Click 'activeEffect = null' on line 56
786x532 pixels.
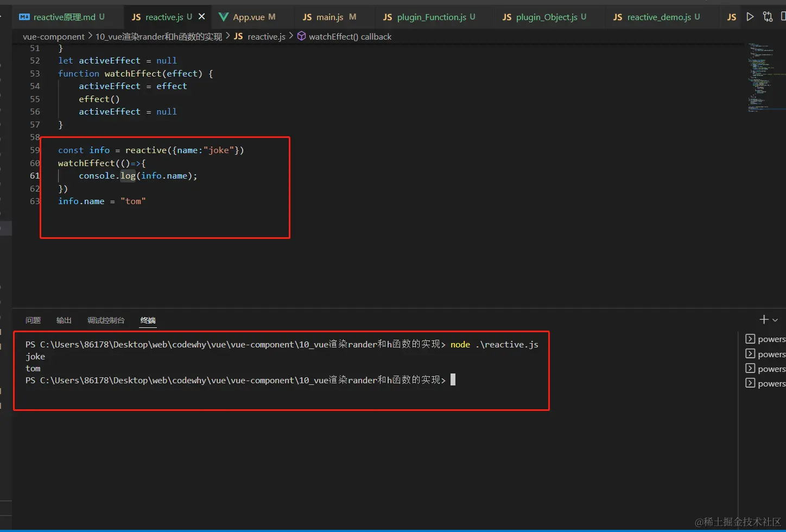128,111
